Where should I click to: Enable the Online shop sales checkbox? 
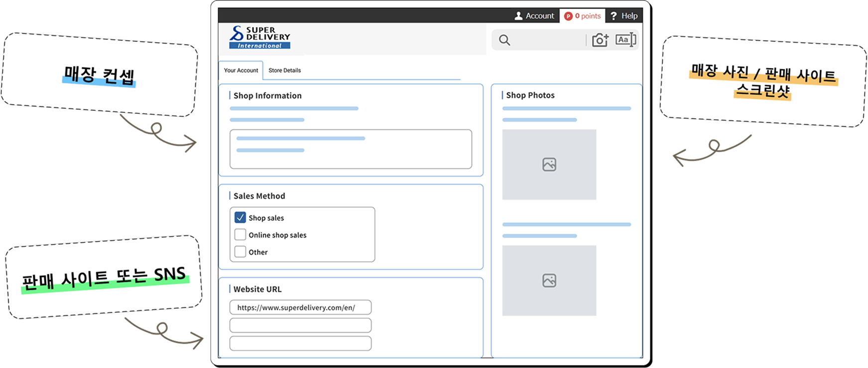pos(240,234)
